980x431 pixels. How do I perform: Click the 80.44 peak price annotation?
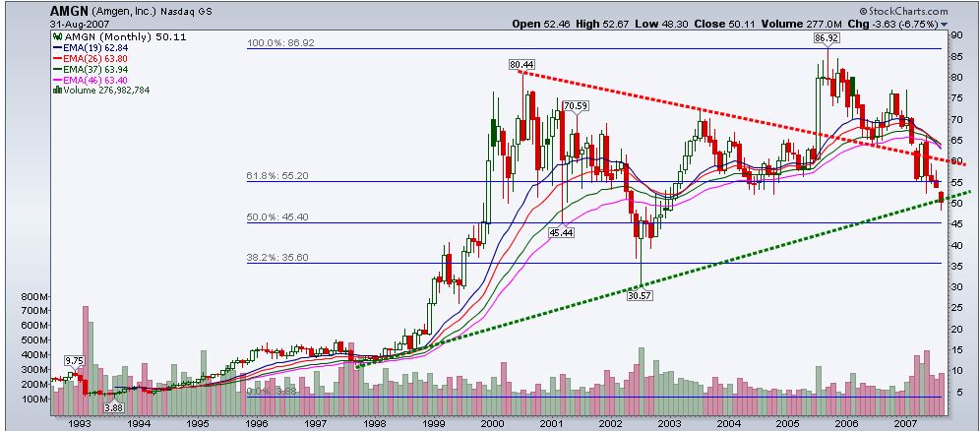point(521,64)
